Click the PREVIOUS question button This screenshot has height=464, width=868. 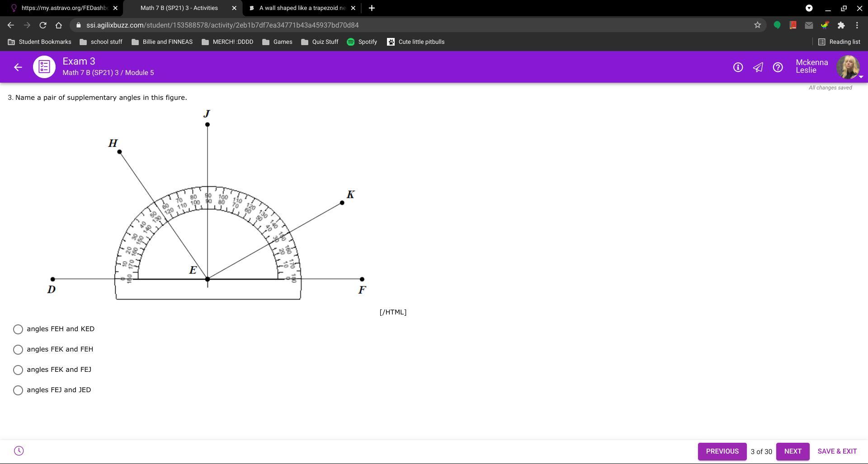pos(722,451)
